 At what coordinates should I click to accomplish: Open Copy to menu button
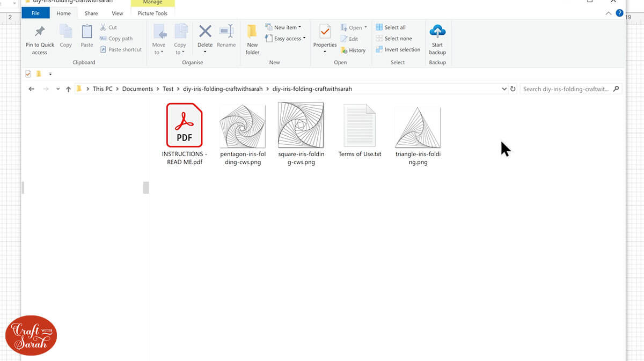[x=180, y=39]
